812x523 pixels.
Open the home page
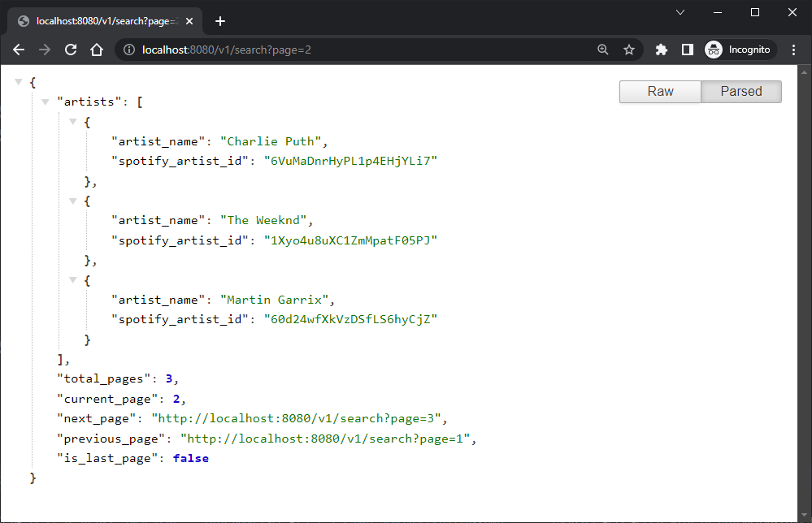(95, 49)
